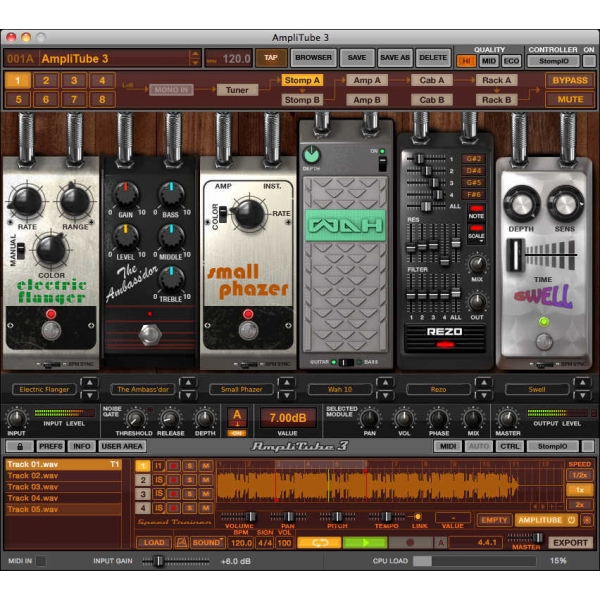Image resolution: width=600 pixels, height=600 pixels.
Task: Click the TAP tempo button
Action: pos(271,58)
